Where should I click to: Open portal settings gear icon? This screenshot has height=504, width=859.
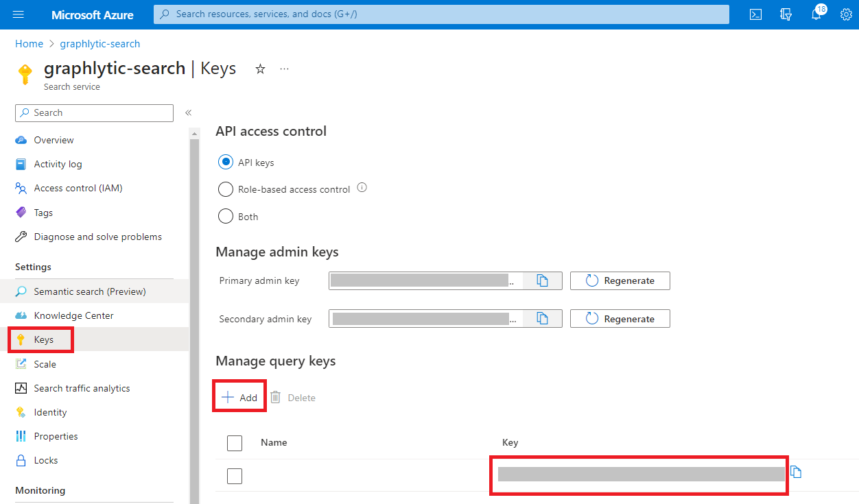tap(846, 14)
